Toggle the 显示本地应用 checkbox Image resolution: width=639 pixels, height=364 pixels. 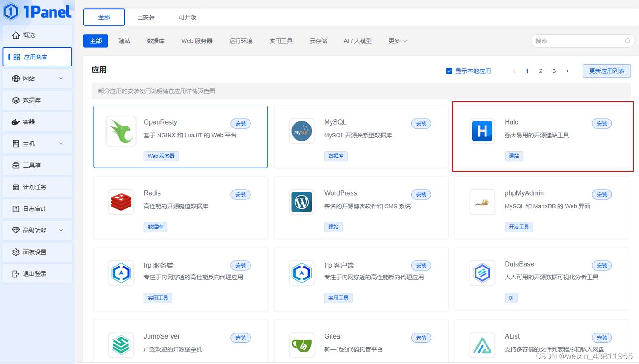click(448, 71)
